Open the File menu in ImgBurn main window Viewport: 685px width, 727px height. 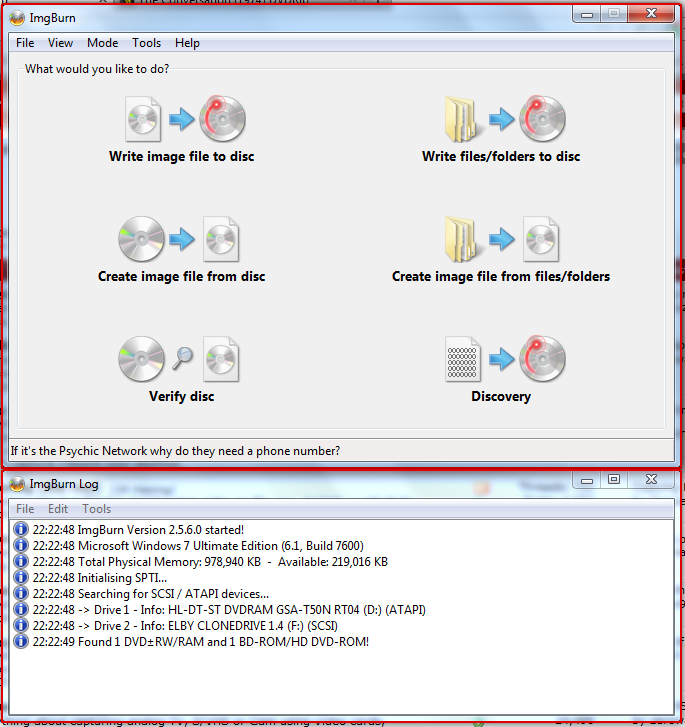25,43
